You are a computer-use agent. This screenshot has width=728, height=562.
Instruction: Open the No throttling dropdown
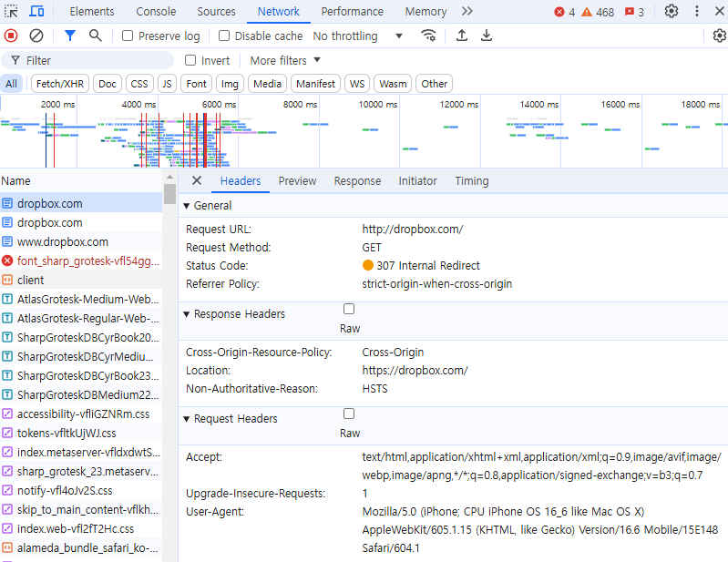point(357,36)
